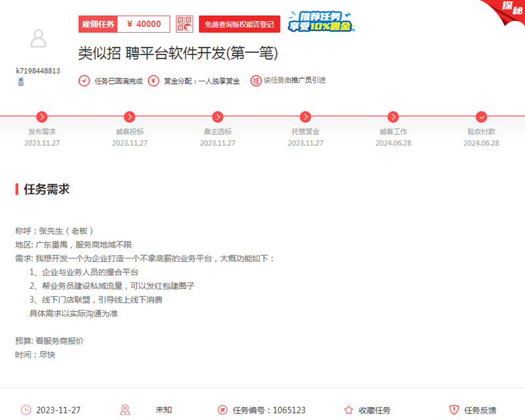Viewport: 525px width, 420px height.
Task: Click the 任务已圆满完成 check icon
Action: tap(83, 81)
